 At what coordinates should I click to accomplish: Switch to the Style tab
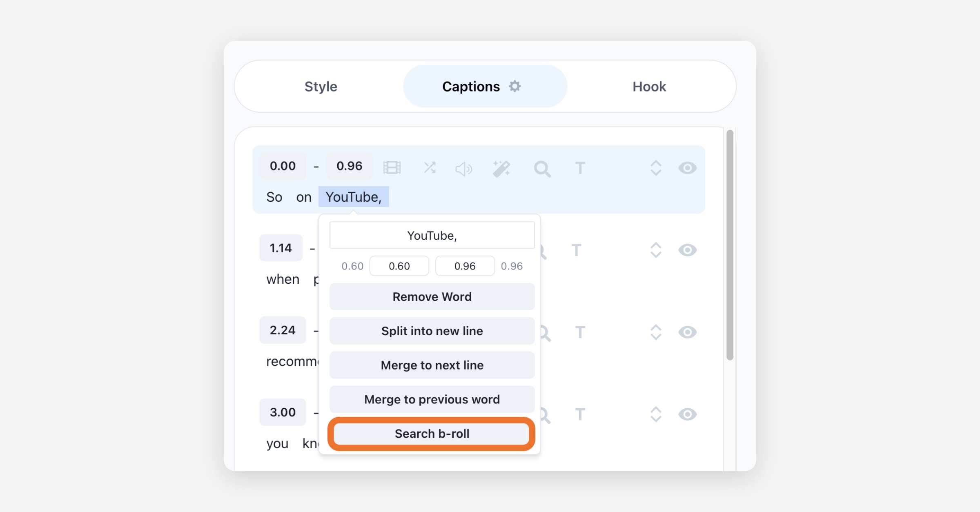click(x=321, y=87)
